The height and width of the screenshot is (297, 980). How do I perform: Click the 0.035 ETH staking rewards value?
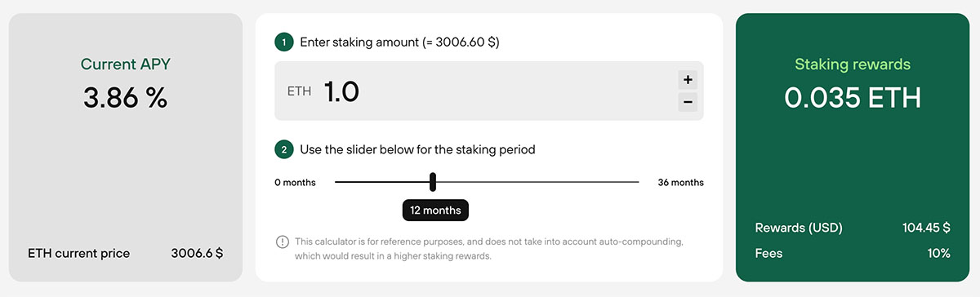(x=853, y=98)
